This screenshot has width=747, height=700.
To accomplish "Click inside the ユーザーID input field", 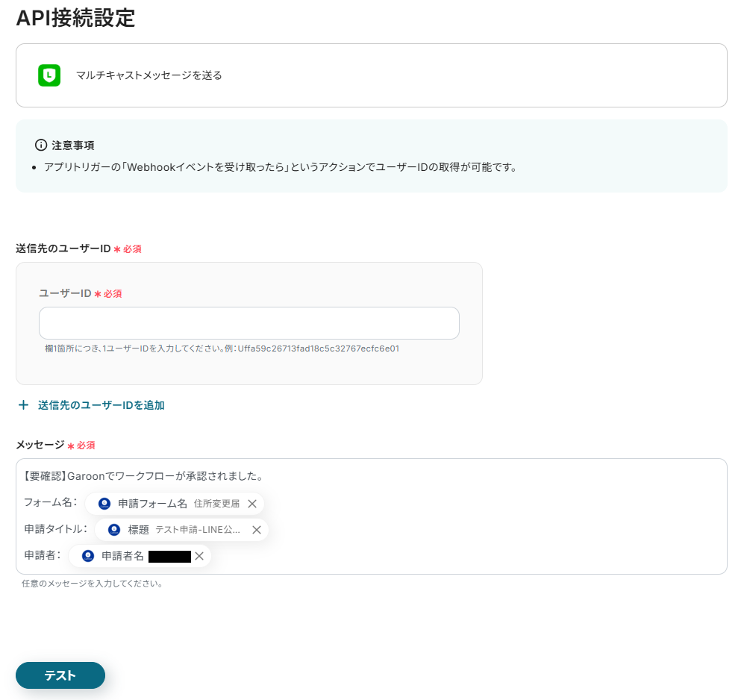I will [x=249, y=322].
